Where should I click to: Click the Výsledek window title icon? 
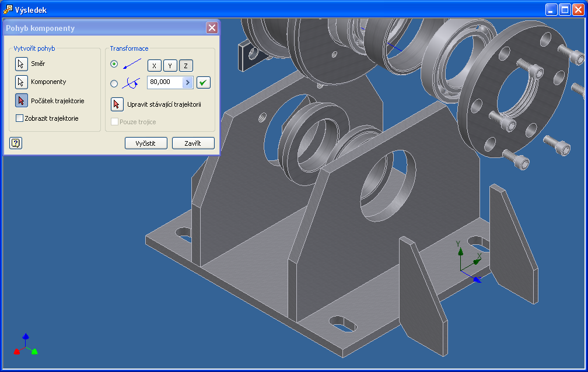[8, 9]
